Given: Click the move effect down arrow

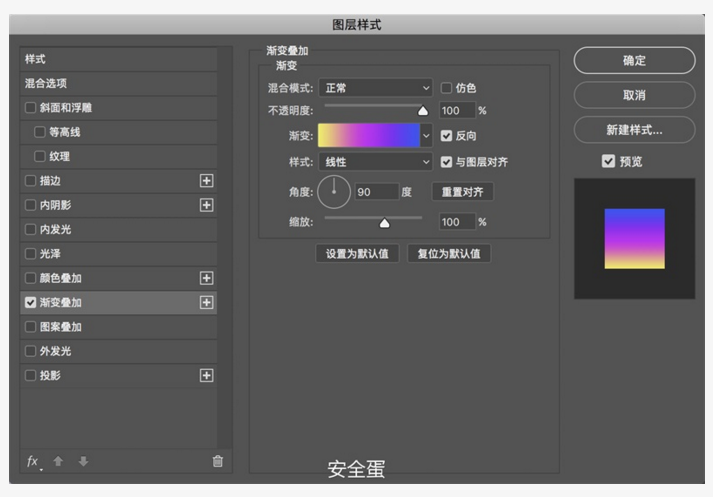Looking at the screenshot, I should click(x=83, y=462).
